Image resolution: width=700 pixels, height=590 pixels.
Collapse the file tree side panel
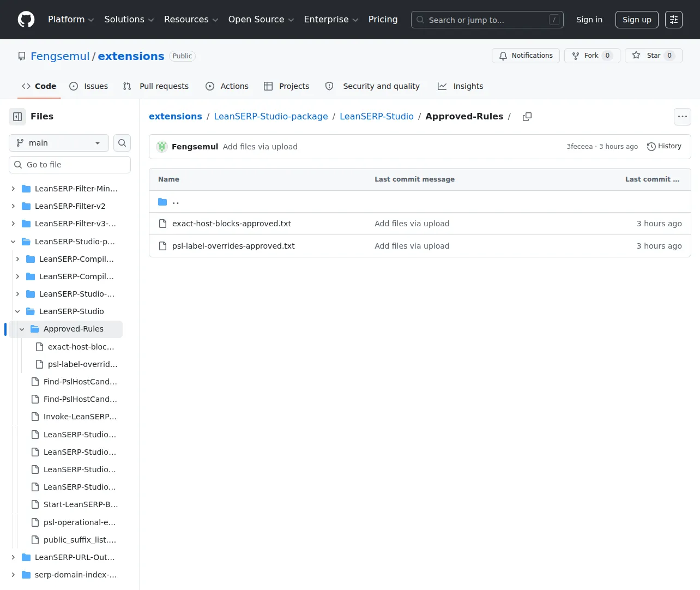[17, 116]
